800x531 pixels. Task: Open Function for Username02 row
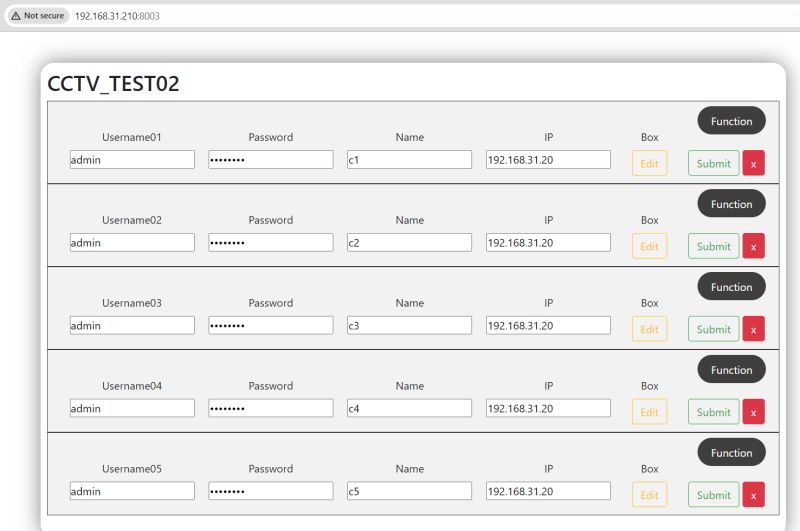[731, 204]
